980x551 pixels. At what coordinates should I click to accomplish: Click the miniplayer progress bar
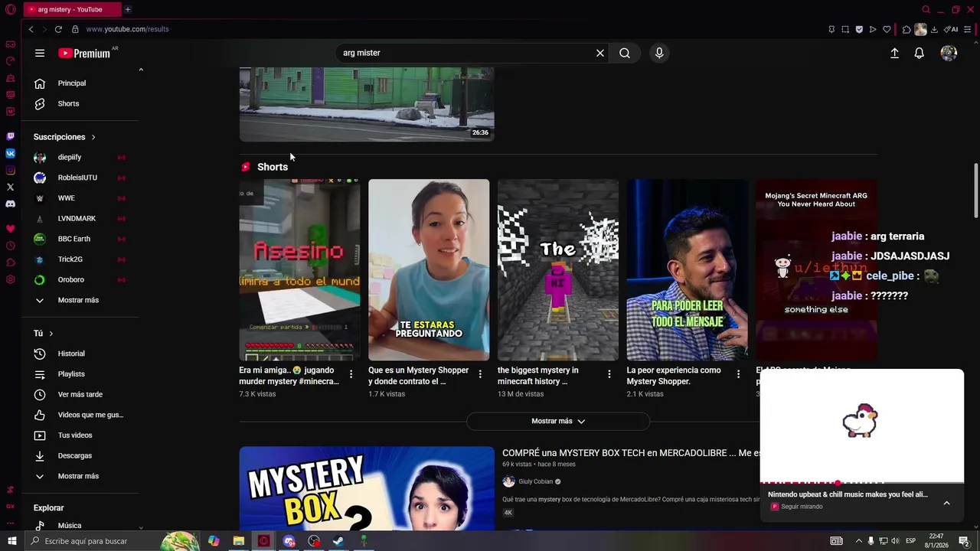[x=862, y=483]
